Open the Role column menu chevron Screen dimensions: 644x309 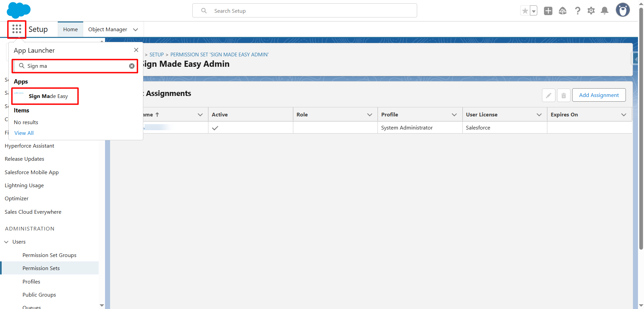click(370, 115)
